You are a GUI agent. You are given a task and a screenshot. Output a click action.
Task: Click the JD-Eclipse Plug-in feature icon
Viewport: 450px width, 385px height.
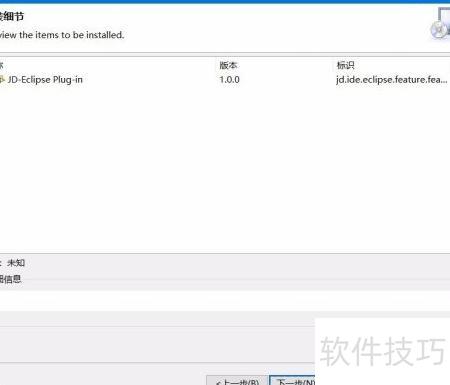2,79
